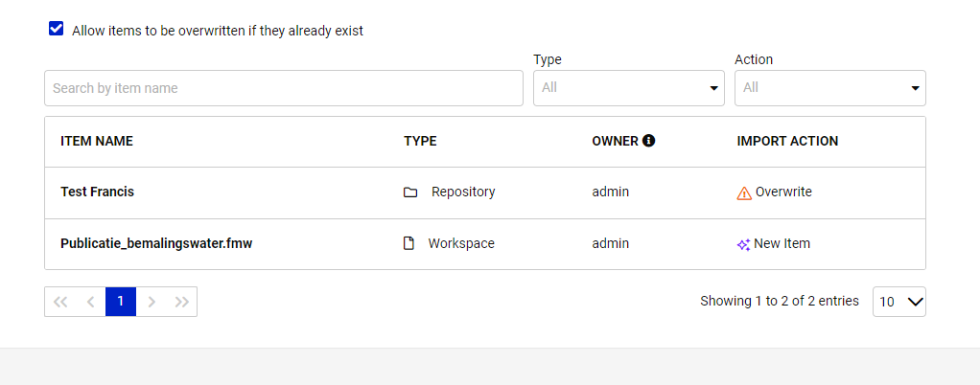
Task: Click the Overwrite warning triangle icon
Action: click(x=744, y=192)
